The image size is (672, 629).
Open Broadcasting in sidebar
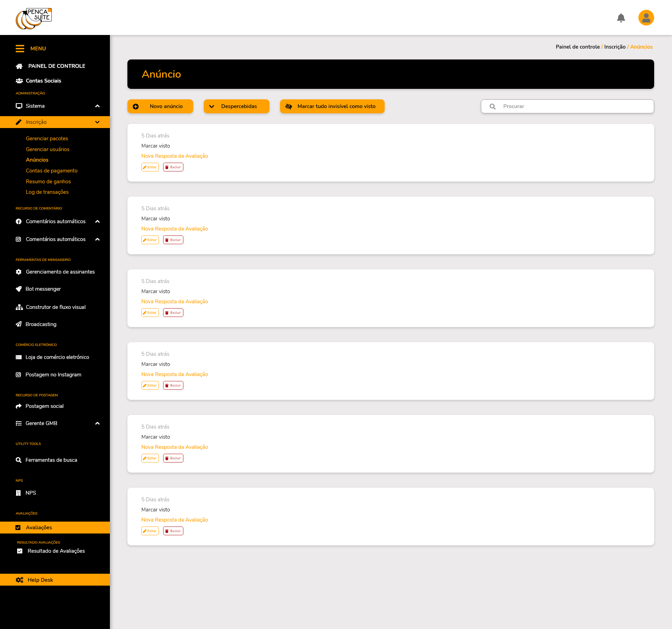[x=41, y=324]
